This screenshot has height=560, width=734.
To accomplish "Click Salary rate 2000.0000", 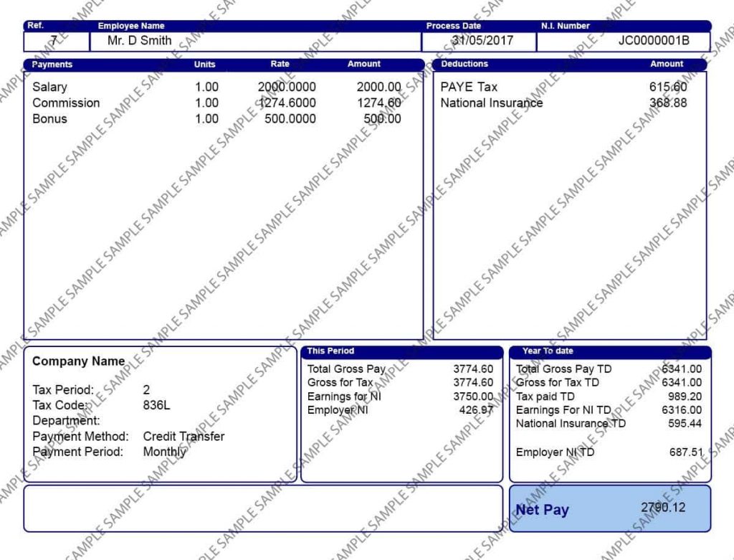I will (287, 87).
